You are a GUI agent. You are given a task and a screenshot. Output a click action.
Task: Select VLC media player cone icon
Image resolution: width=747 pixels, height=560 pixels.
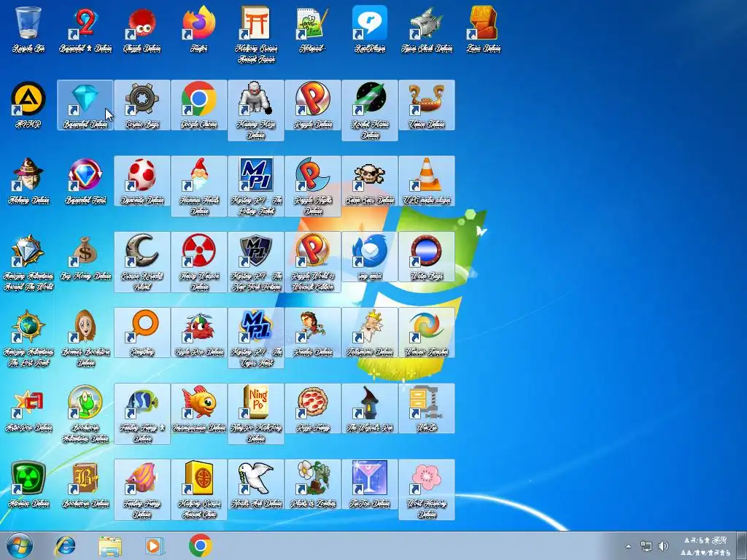[426, 181]
